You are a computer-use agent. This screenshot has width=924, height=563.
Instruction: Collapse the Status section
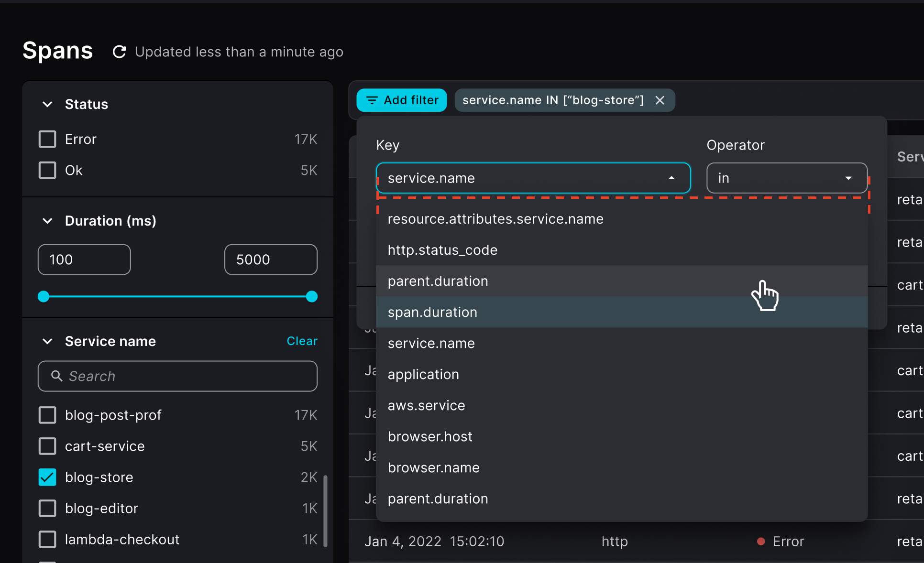47,104
